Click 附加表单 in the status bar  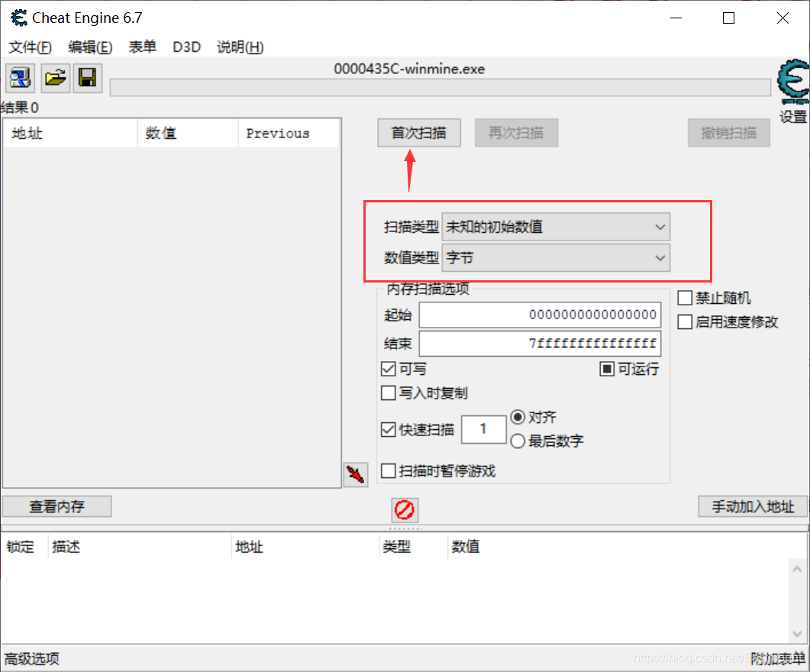[777, 658]
